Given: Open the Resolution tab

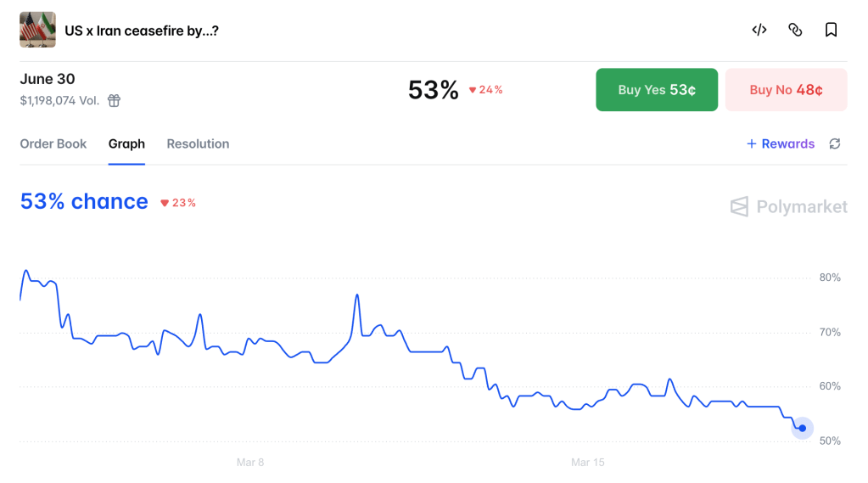Looking at the screenshot, I should (198, 144).
